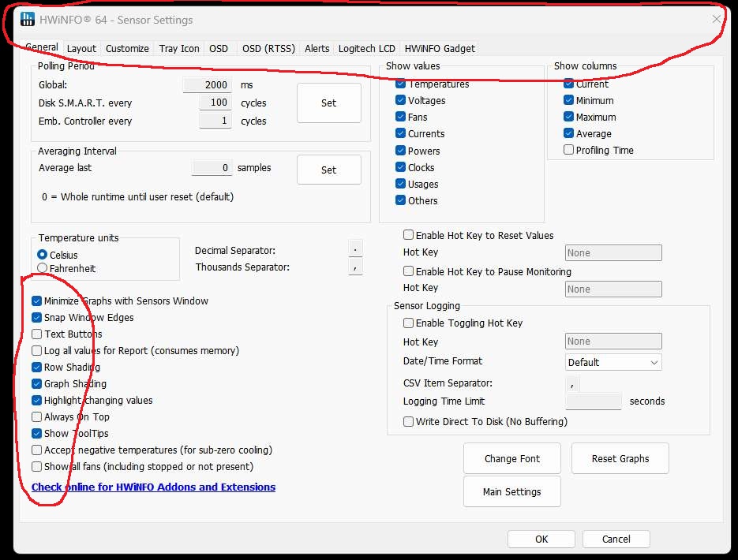This screenshot has height=560, width=738.
Task: Open Main Settings button
Action: (x=512, y=492)
